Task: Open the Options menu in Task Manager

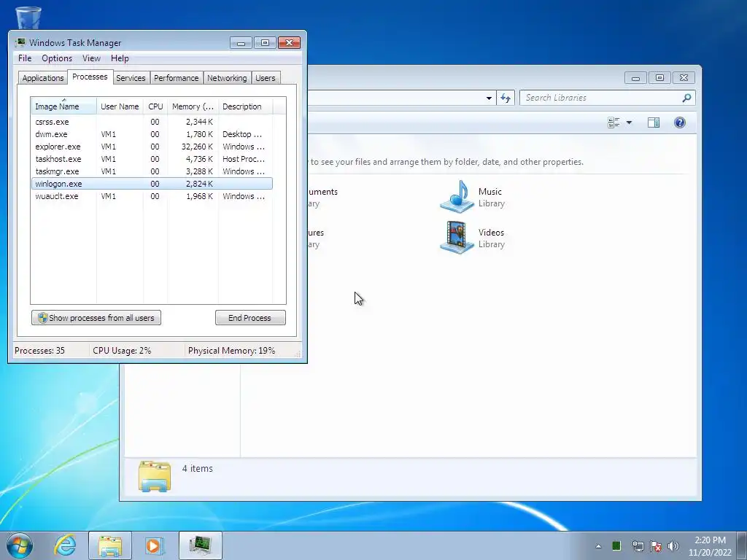Action: [57, 58]
